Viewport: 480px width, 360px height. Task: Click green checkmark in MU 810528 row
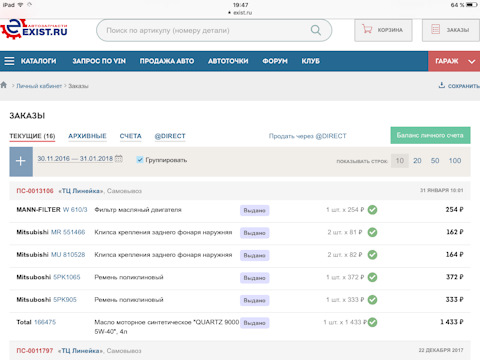point(372,255)
